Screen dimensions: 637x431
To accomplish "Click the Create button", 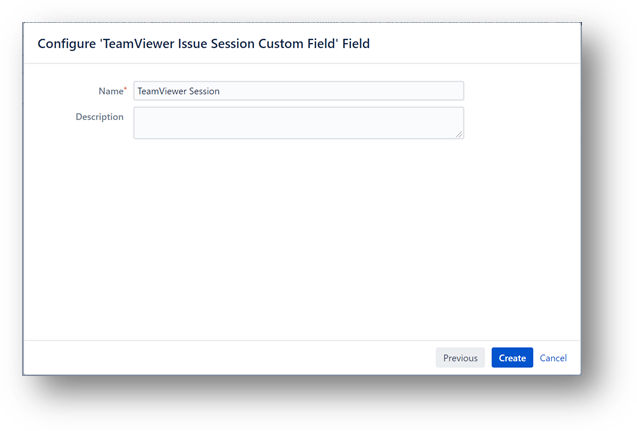I will pyautogui.click(x=512, y=358).
